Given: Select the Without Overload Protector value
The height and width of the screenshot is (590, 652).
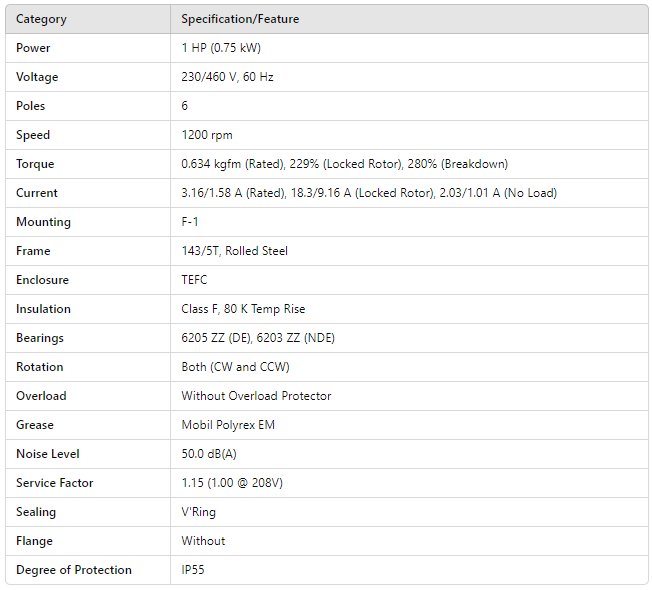Looking at the screenshot, I should 256,396.
